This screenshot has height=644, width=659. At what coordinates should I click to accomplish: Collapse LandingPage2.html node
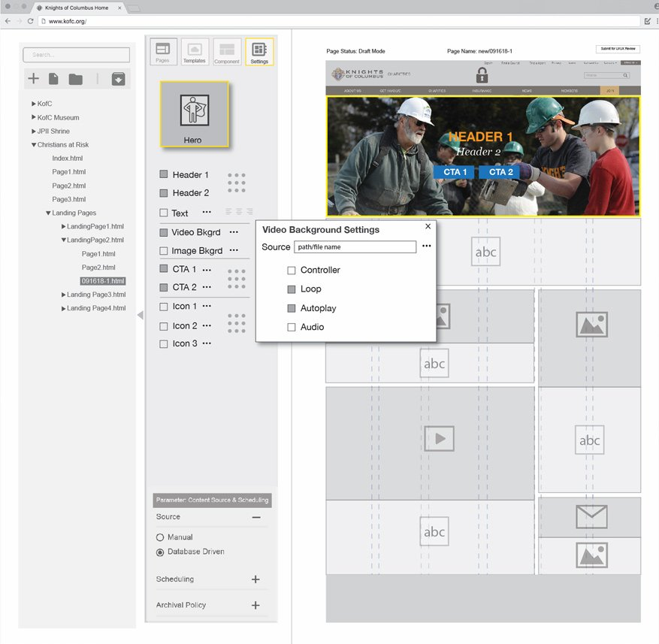tap(63, 240)
